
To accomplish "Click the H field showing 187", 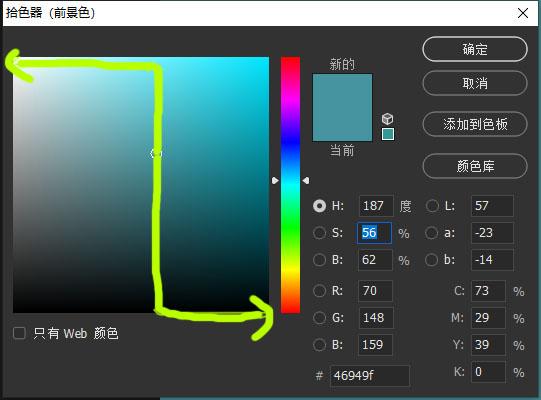I will click(376, 206).
